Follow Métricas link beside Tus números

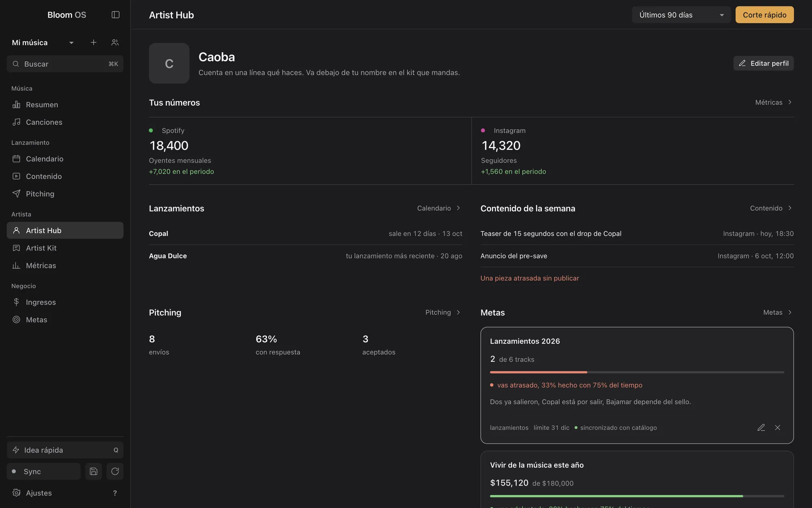(773, 102)
